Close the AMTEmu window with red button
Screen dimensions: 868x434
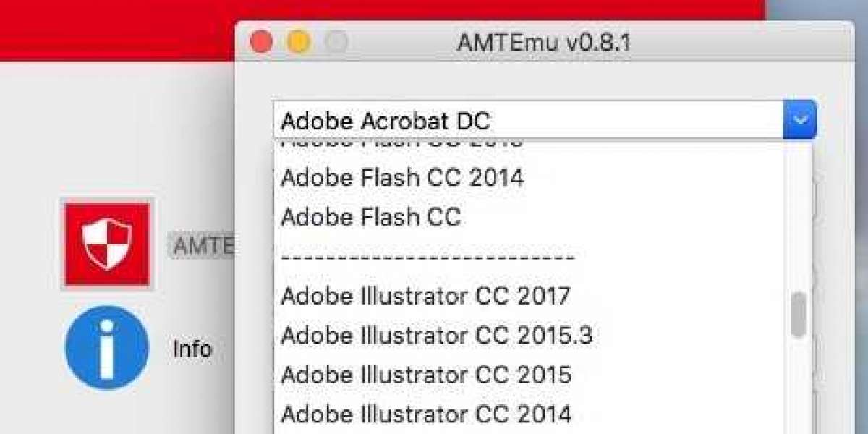tap(260, 42)
